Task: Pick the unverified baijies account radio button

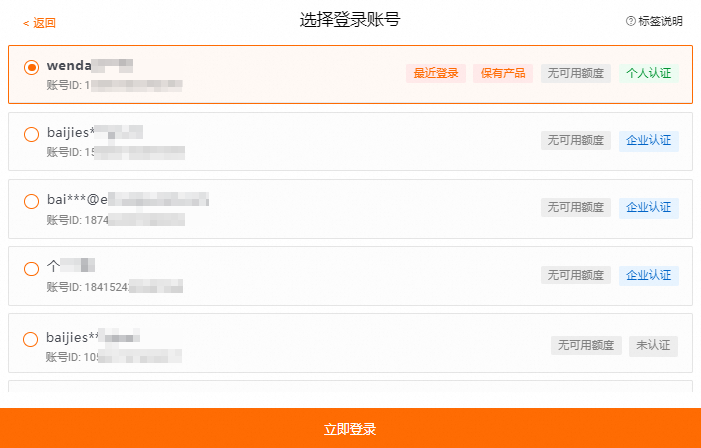Action: pyautogui.click(x=31, y=339)
